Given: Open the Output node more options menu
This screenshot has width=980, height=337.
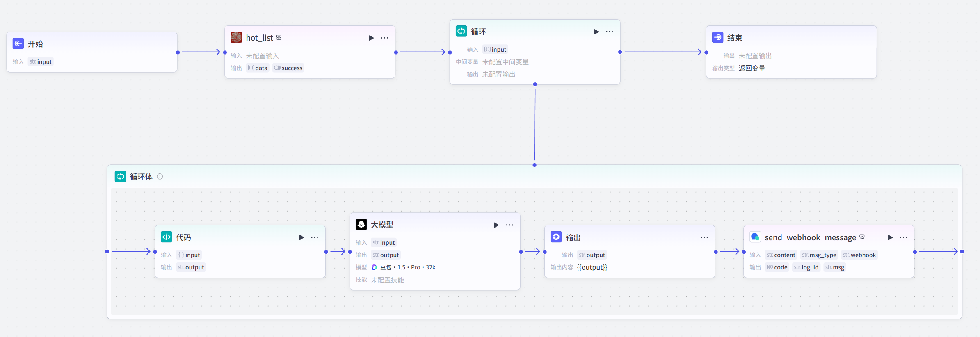Looking at the screenshot, I should point(704,237).
